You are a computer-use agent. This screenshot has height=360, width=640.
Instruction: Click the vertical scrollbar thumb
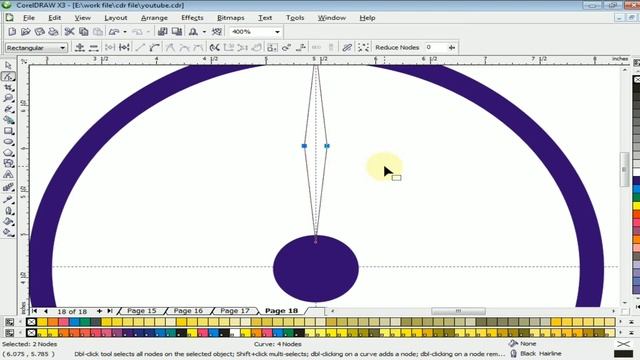pos(624,169)
